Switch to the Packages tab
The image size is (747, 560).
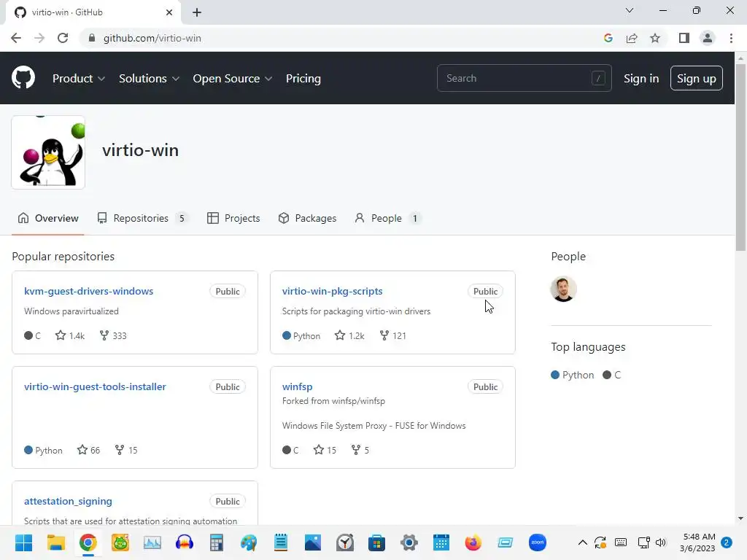coord(307,218)
